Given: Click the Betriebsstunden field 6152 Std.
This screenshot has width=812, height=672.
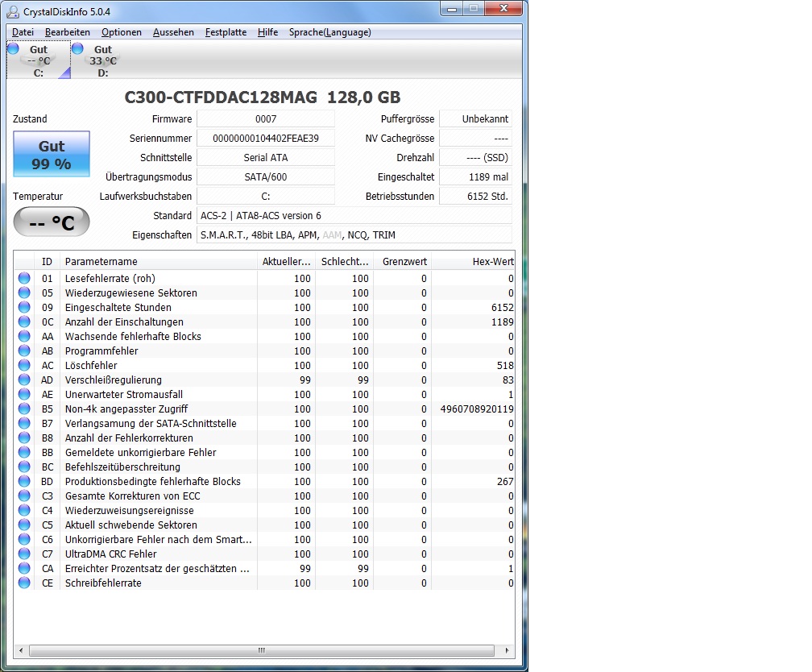Looking at the screenshot, I should [475, 197].
